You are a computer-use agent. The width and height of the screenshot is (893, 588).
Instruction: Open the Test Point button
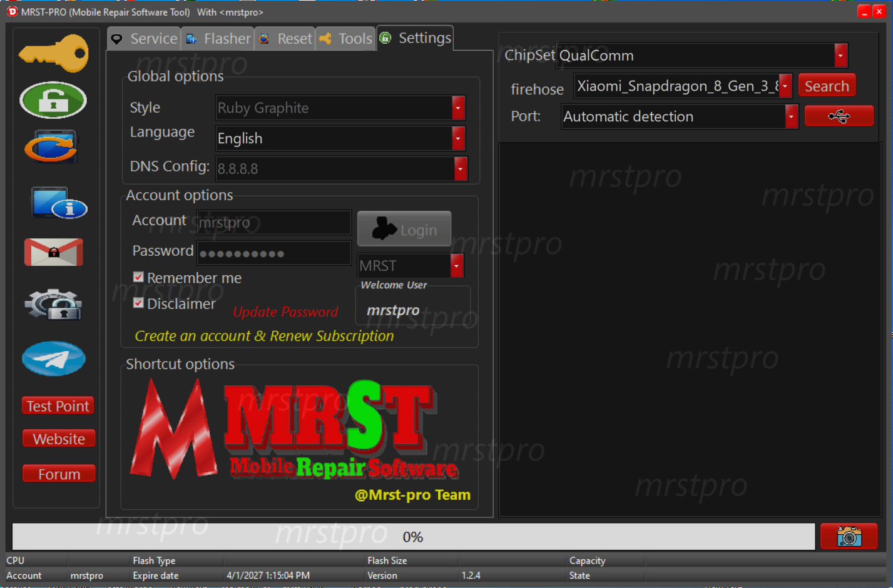point(58,406)
